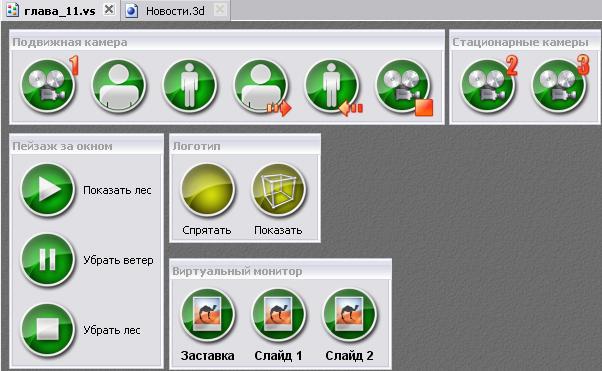Click pause button beside Убрать ветер
This screenshot has height=371, width=602.
(x=48, y=260)
